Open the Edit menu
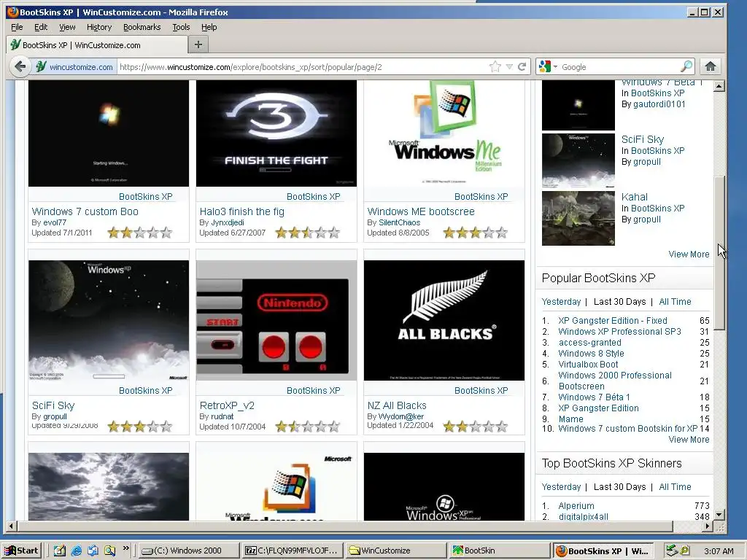Image resolution: width=747 pixels, height=560 pixels. pos(41,27)
